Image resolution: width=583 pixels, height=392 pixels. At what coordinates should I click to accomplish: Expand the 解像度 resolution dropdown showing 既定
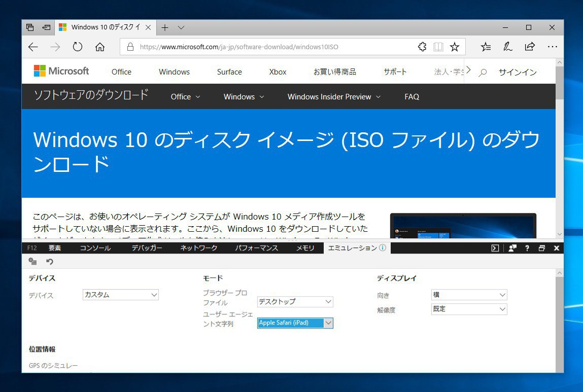tap(469, 309)
